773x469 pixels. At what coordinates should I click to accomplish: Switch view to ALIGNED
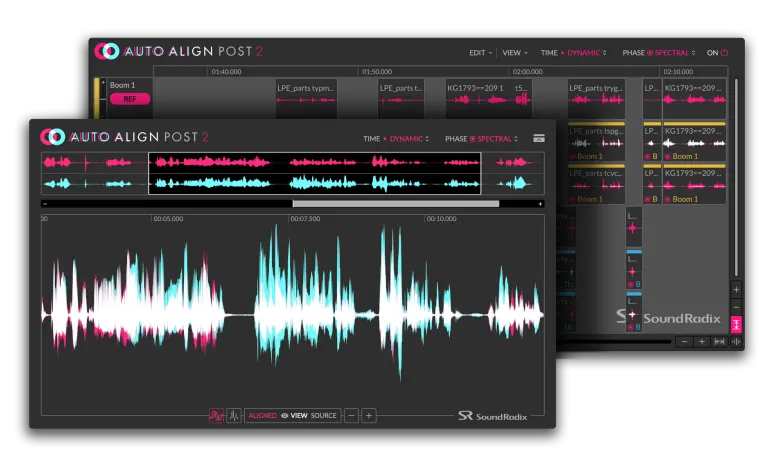(262, 415)
